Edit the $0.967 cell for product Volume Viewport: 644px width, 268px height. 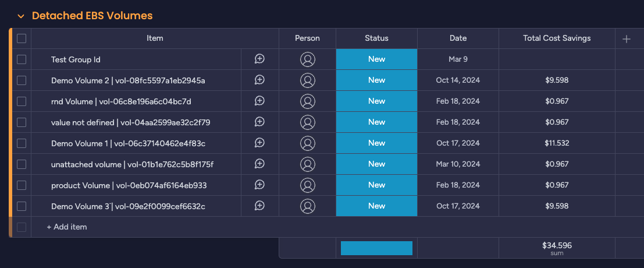click(x=557, y=185)
